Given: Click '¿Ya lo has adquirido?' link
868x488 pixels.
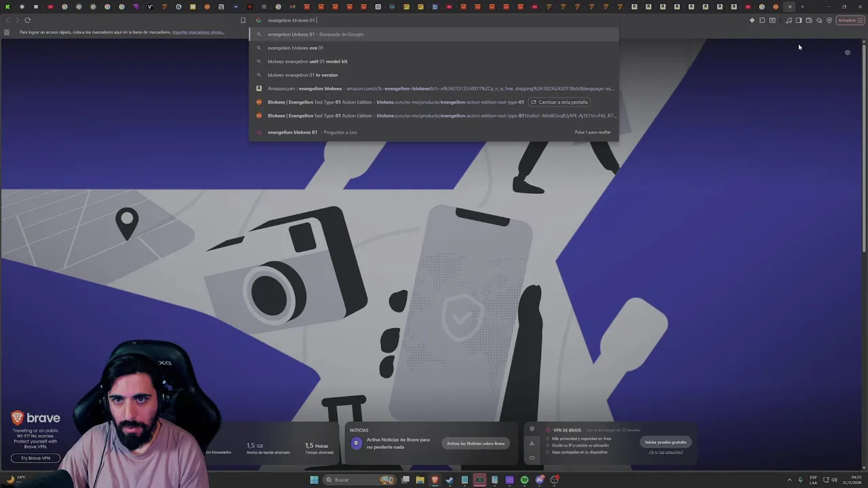Looking at the screenshot, I should pyautogui.click(x=666, y=452).
